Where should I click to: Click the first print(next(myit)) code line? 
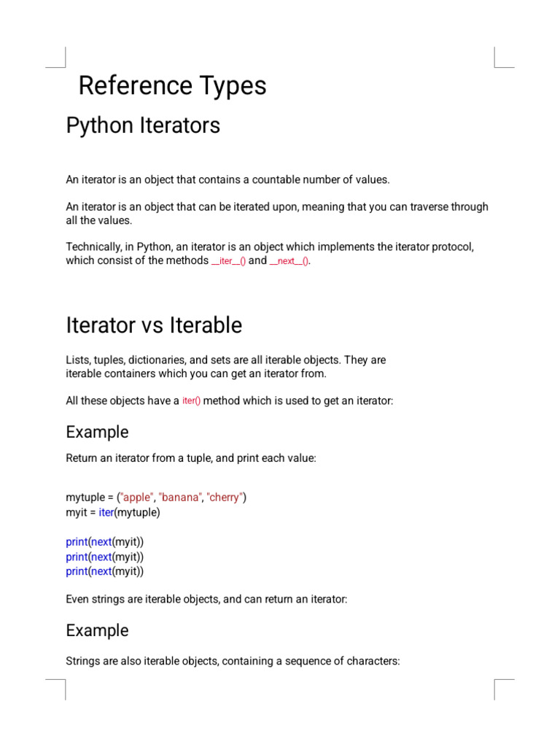point(105,541)
